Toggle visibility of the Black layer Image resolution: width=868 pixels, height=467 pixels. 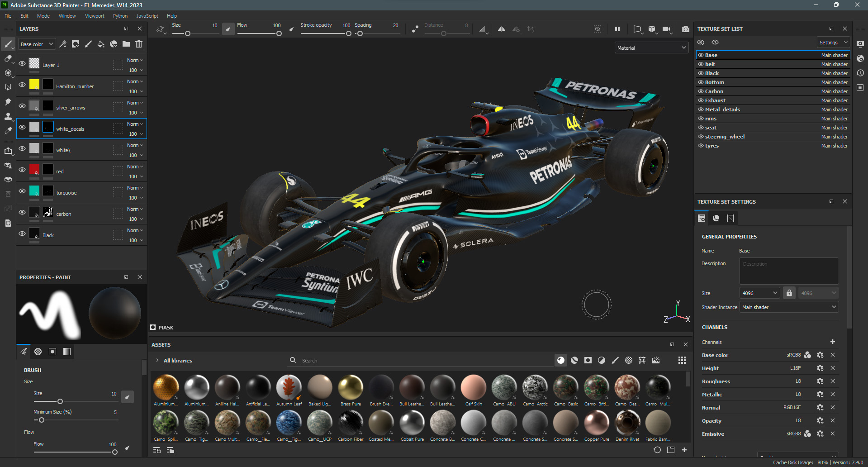coord(22,233)
